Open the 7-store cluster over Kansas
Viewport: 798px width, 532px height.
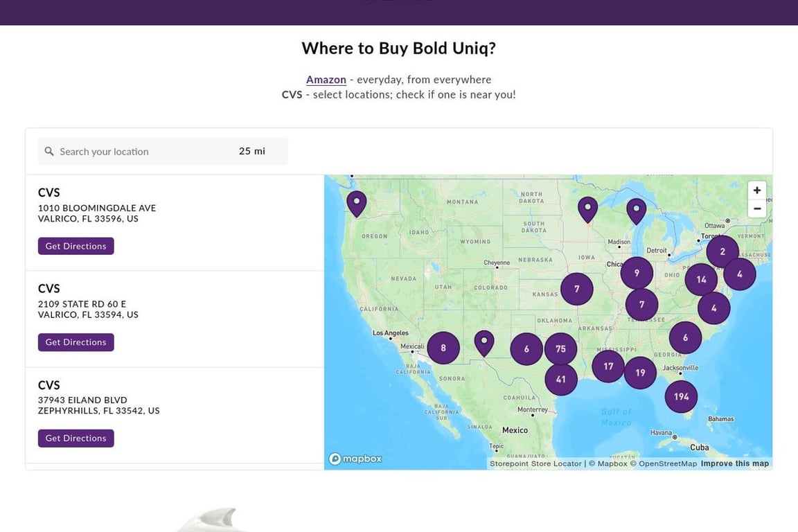click(576, 289)
